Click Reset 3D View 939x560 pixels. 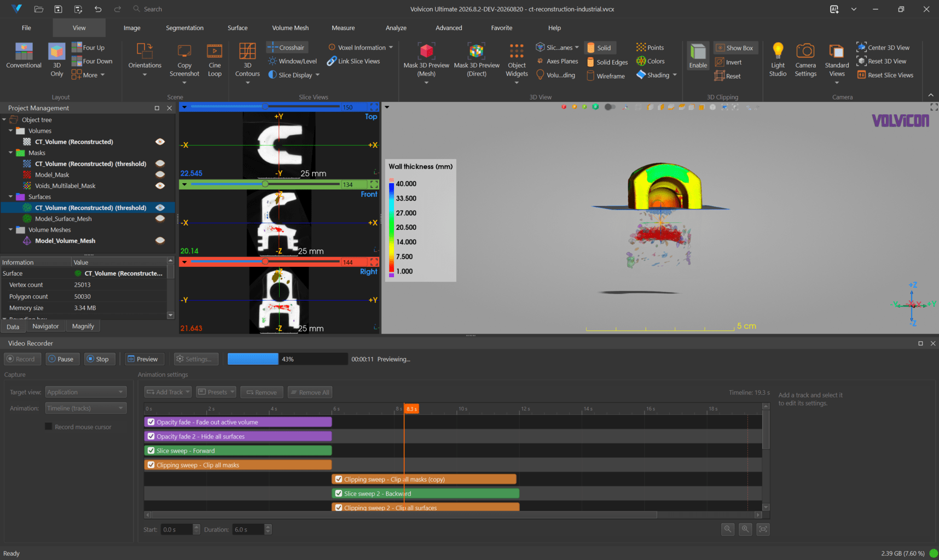click(x=882, y=61)
